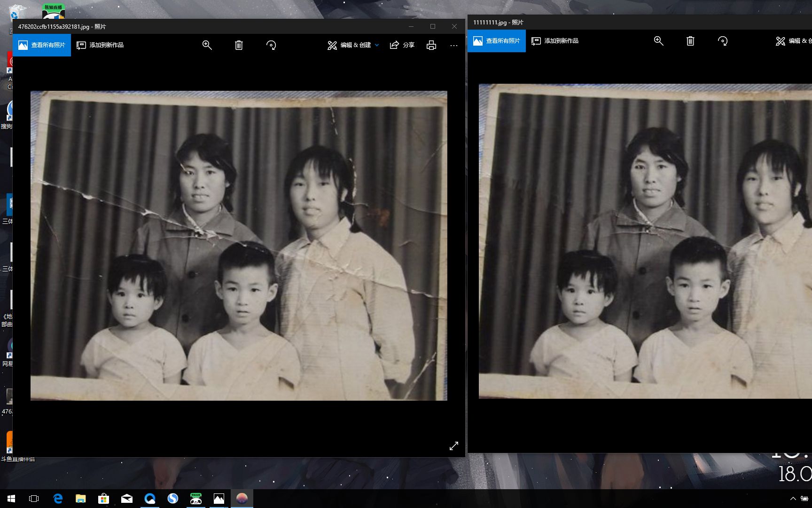Click the rotate icon in the right window

tap(723, 41)
